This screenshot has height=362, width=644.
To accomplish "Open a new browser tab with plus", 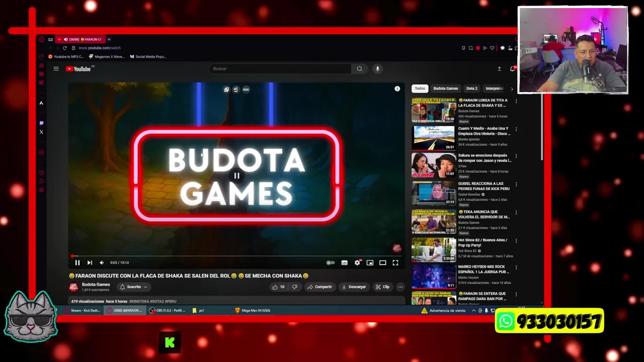I will tap(109, 39).
